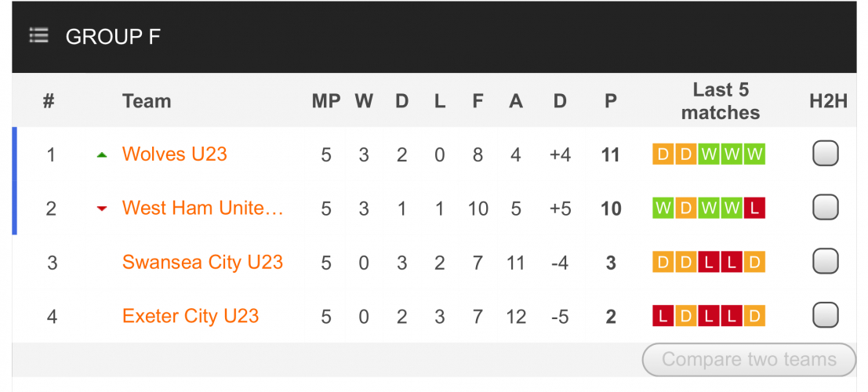
Task: Click Exeter City's first red L result badge
Action: tap(663, 316)
